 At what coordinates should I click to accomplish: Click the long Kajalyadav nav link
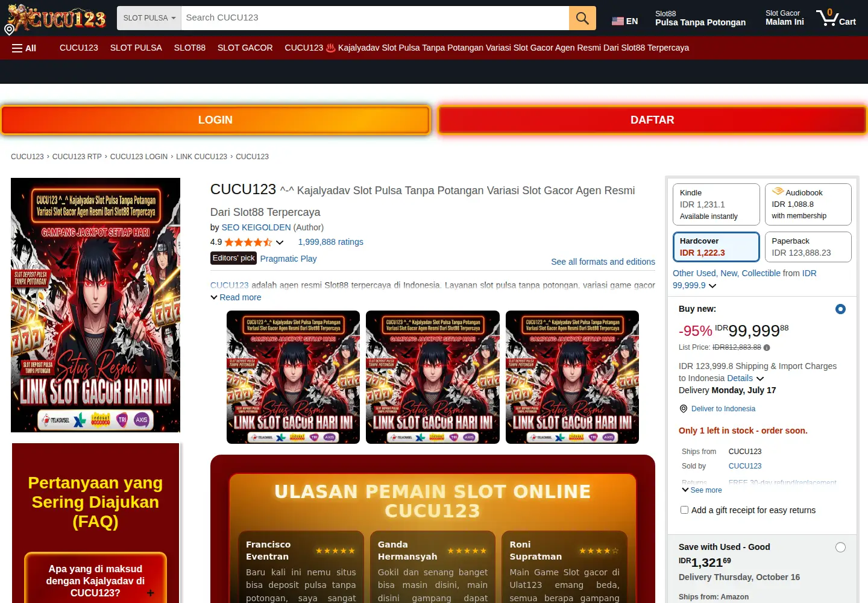487,48
